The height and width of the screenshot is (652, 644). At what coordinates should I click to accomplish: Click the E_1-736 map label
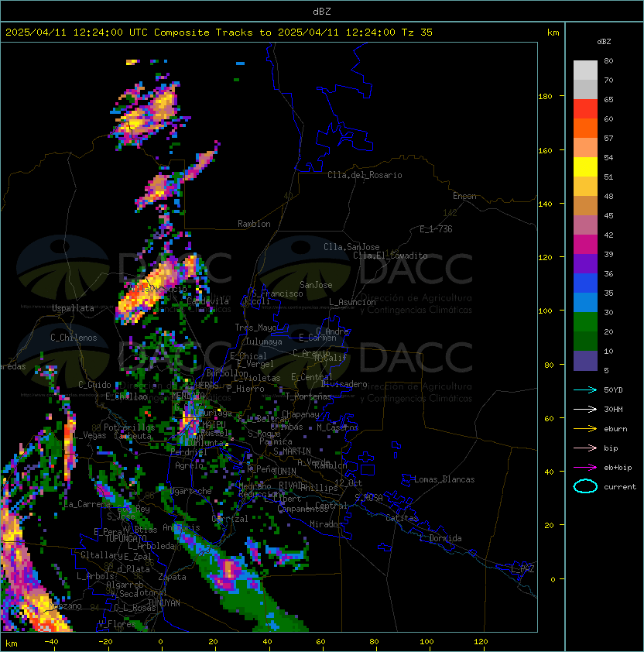pos(436,229)
